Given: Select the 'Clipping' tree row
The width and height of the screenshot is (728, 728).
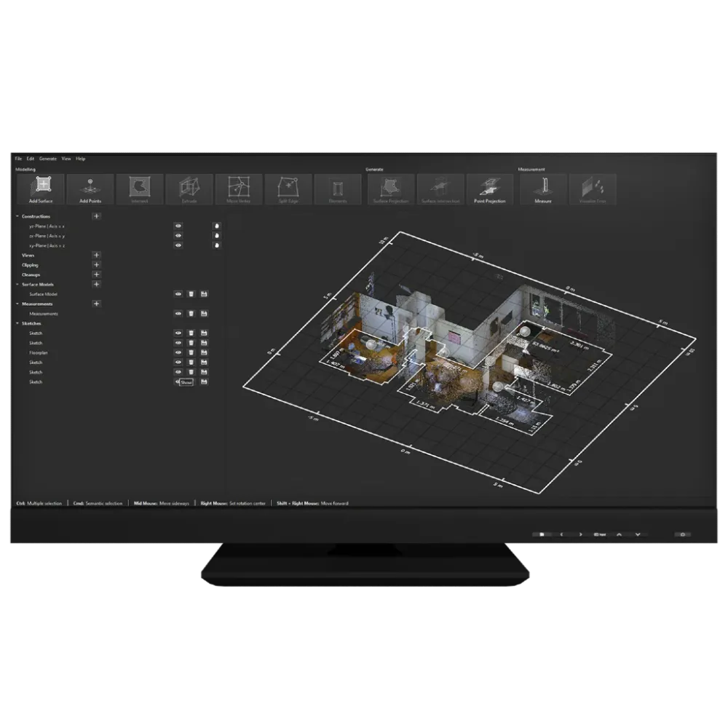Looking at the screenshot, I should (30, 265).
